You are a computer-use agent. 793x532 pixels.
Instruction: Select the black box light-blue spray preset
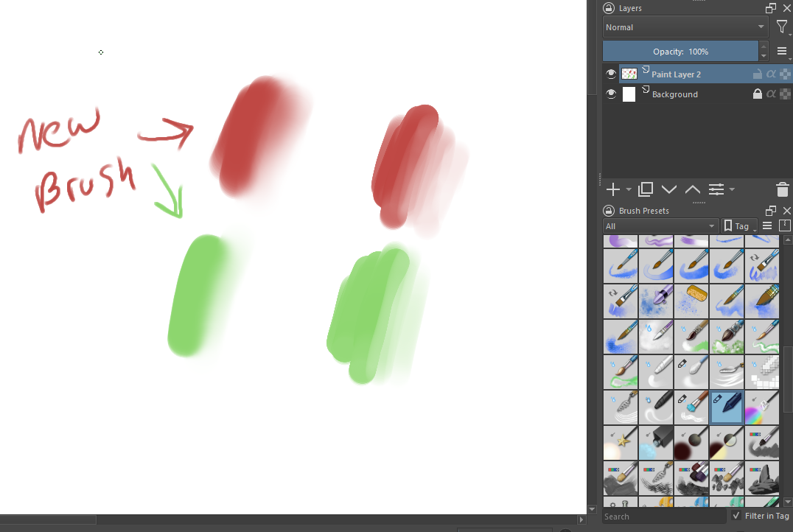point(656,443)
